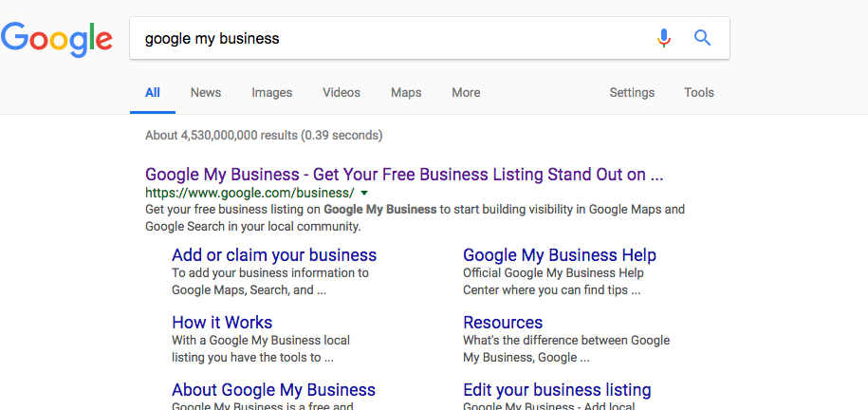Click the Google logo
This screenshot has width=868, height=410.
pos(57,39)
